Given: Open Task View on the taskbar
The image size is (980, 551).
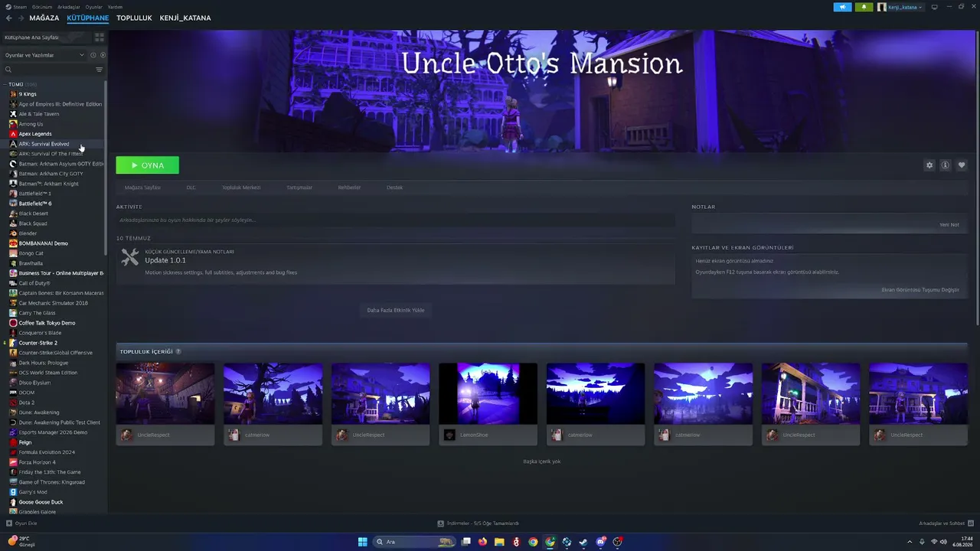Looking at the screenshot, I should point(465,542).
